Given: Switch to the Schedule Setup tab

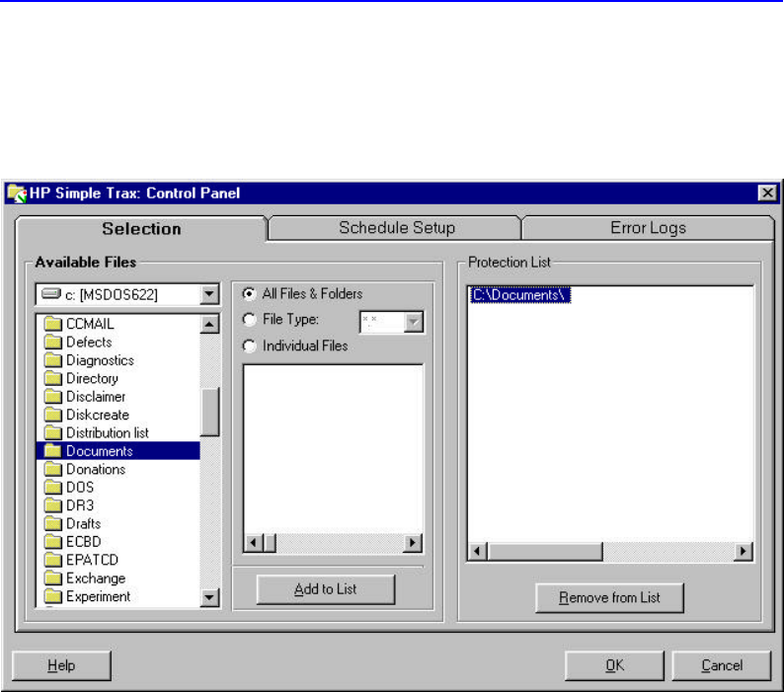Looking at the screenshot, I should [396, 228].
